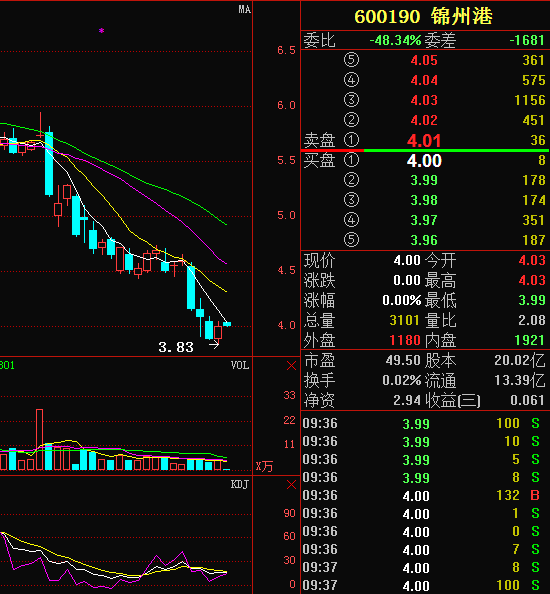Click the 净资 value 2.94
The image size is (550, 594).
[x=407, y=400]
